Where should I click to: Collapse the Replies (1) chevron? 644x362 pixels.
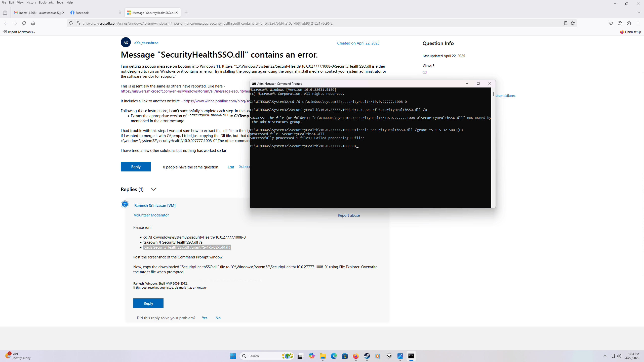(153, 189)
